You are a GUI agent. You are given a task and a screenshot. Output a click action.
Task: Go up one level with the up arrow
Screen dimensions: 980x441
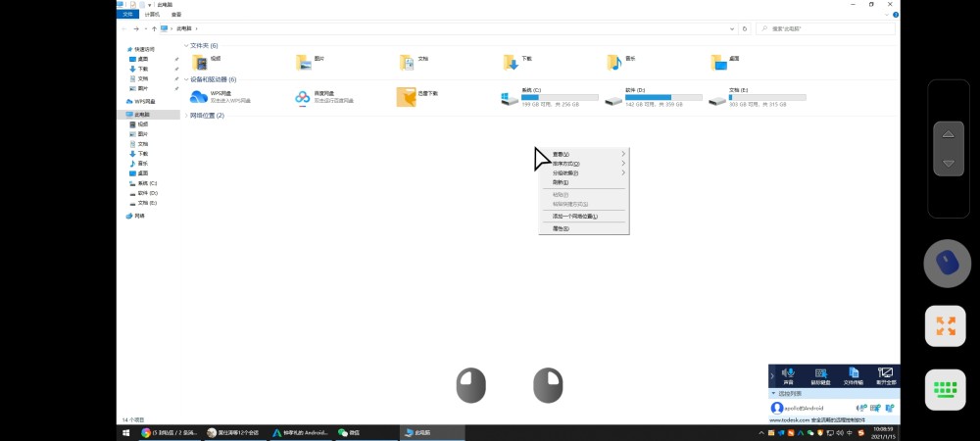(155, 28)
